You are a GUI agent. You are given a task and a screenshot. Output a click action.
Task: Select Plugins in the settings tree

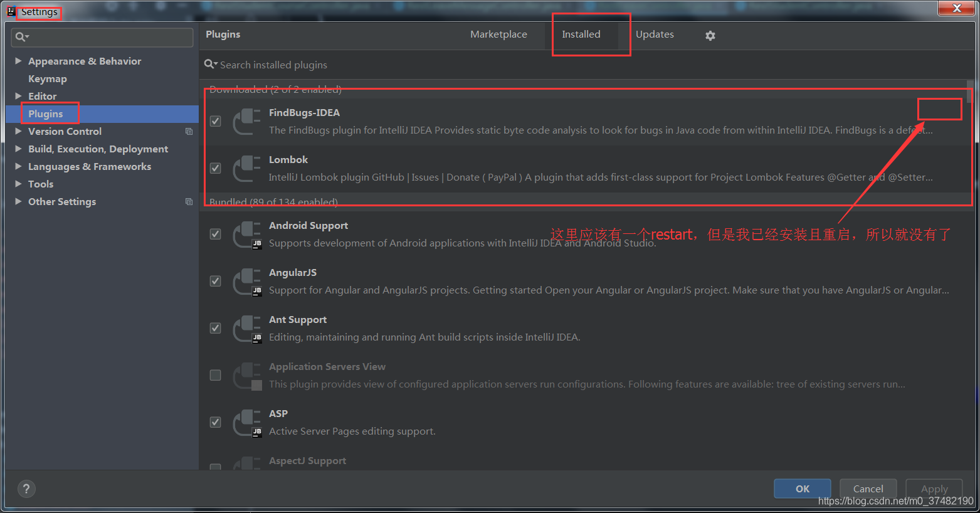tap(46, 114)
